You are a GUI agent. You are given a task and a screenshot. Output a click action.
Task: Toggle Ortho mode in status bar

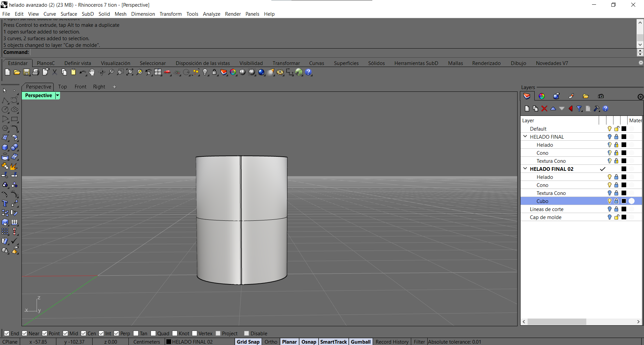pyautogui.click(x=271, y=342)
